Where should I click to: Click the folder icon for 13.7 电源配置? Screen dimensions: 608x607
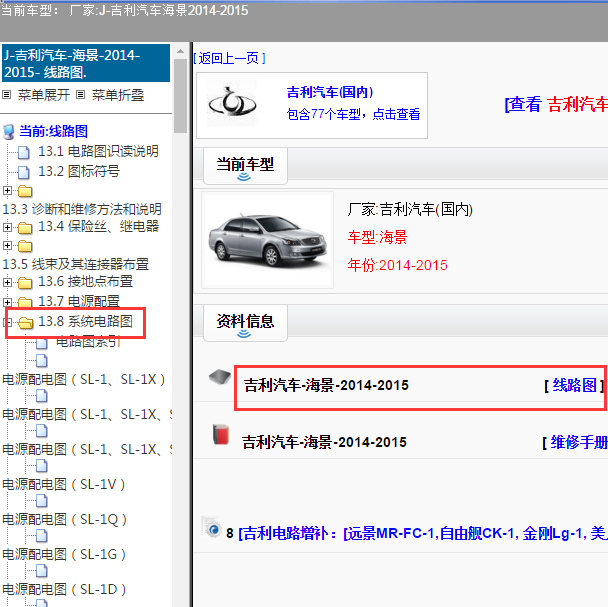tap(25, 302)
